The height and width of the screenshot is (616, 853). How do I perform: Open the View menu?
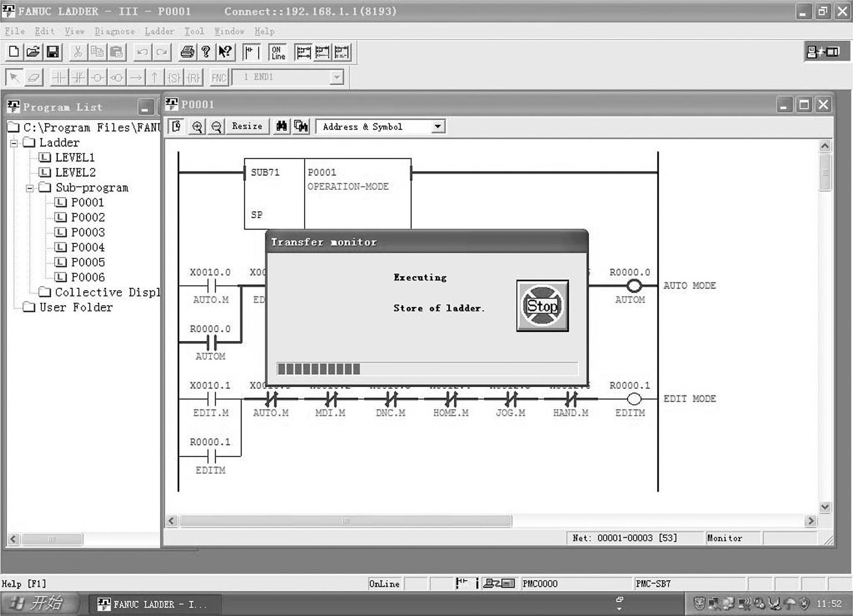[75, 31]
